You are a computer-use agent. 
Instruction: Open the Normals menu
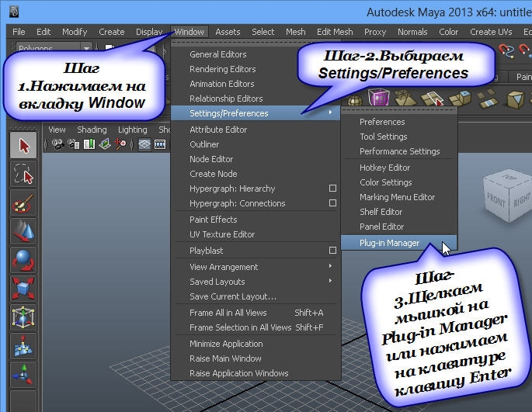pos(412,32)
